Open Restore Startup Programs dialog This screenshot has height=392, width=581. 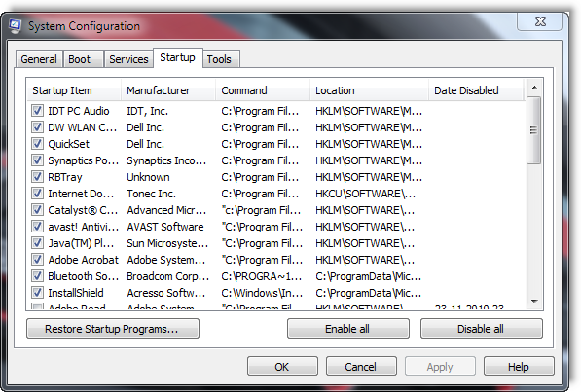[x=113, y=329]
